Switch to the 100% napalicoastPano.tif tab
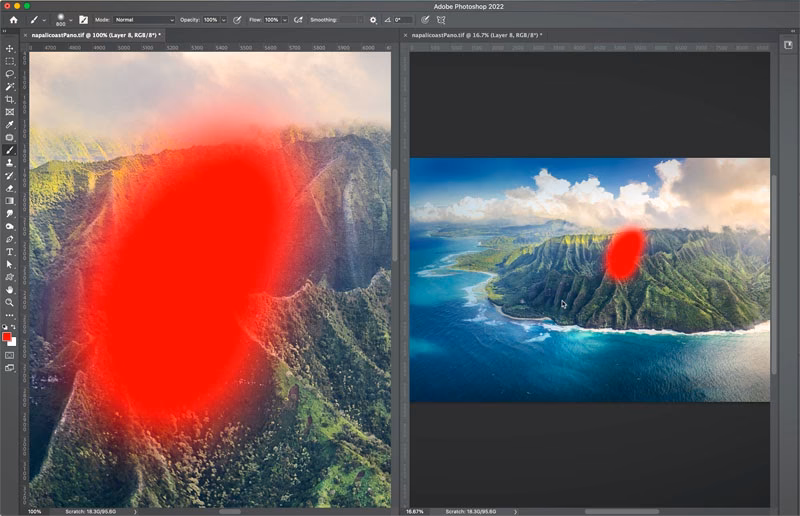Viewport: 800px width, 516px height. tap(96, 35)
